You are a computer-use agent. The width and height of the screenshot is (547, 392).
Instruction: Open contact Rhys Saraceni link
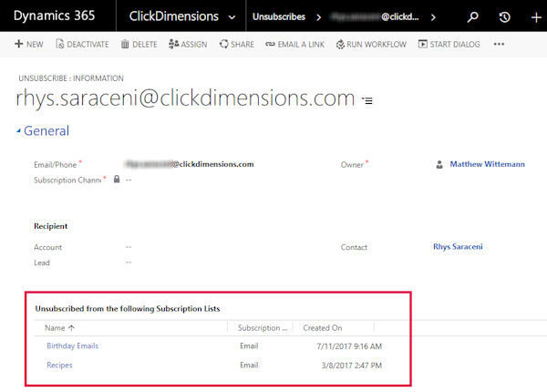tap(458, 246)
